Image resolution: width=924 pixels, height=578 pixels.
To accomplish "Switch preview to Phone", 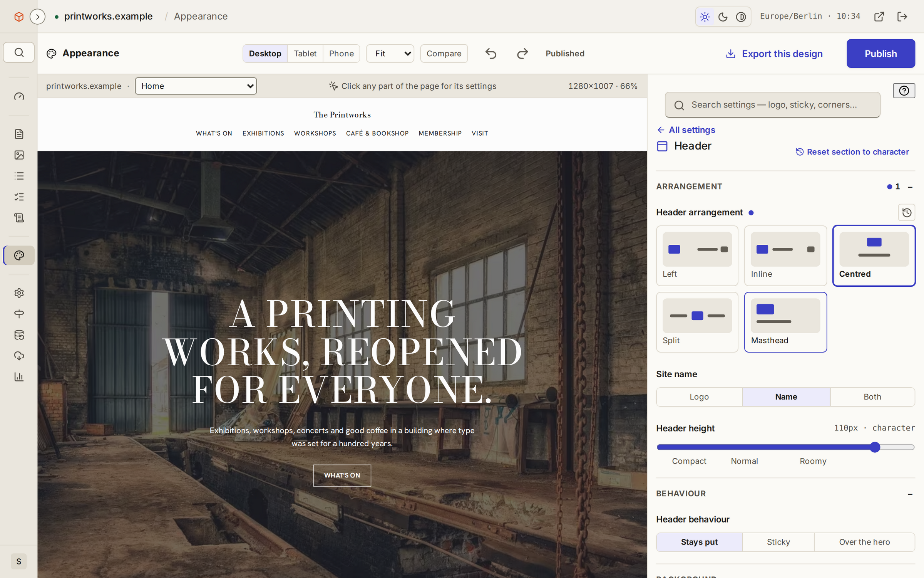I will pyautogui.click(x=341, y=54).
